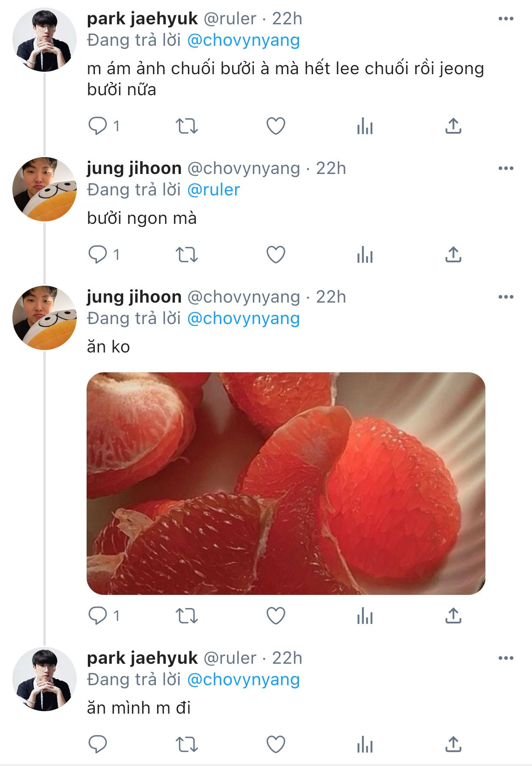This screenshot has width=532, height=766.
Task: Open more options on 'bưởi ngon mà' tweet
Action: [x=506, y=168]
